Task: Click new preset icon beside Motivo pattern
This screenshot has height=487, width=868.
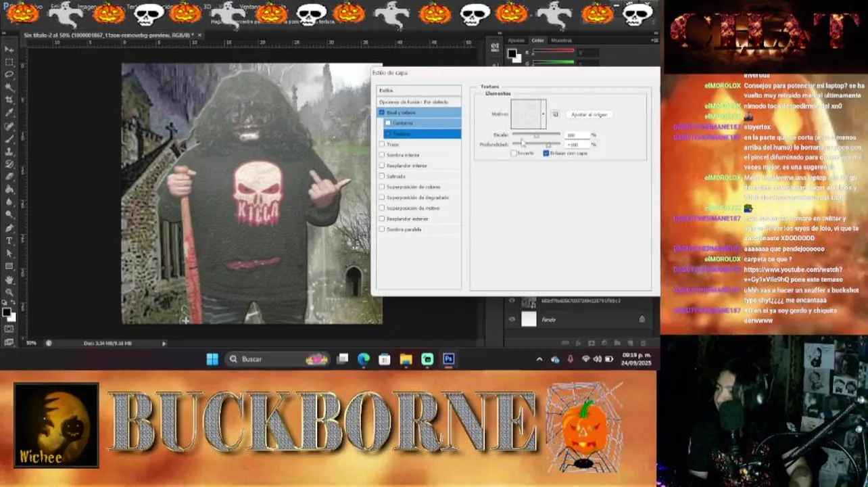Action: pyautogui.click(x=555, y=114)
